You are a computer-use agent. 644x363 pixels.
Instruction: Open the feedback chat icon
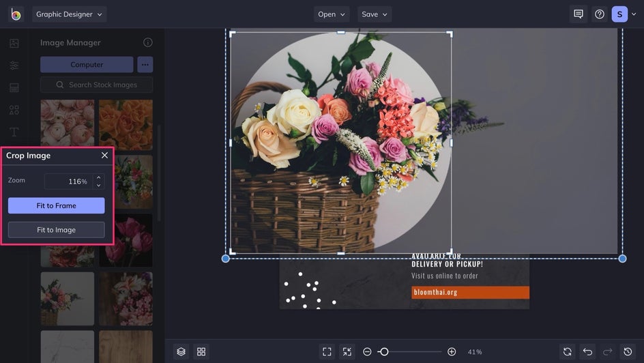point(579,14)
